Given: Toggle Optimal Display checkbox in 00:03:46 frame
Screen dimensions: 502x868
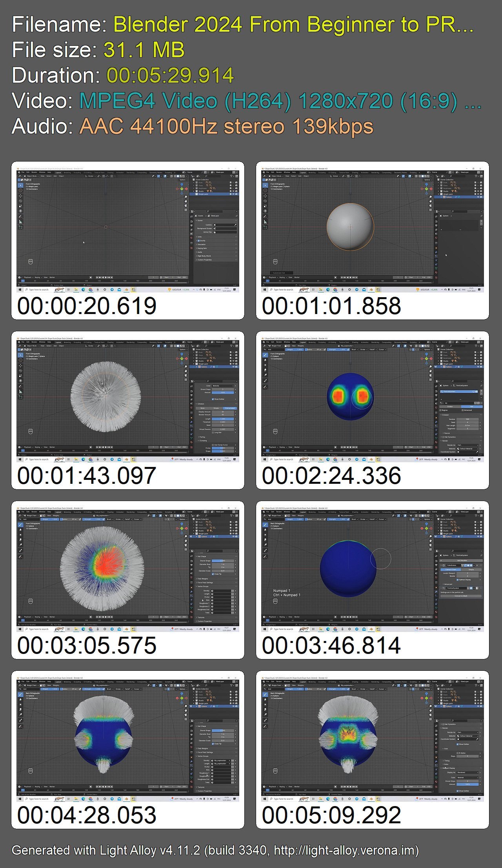Looking at the screenshot, I should pyautogui.click(x=457, y=580).
